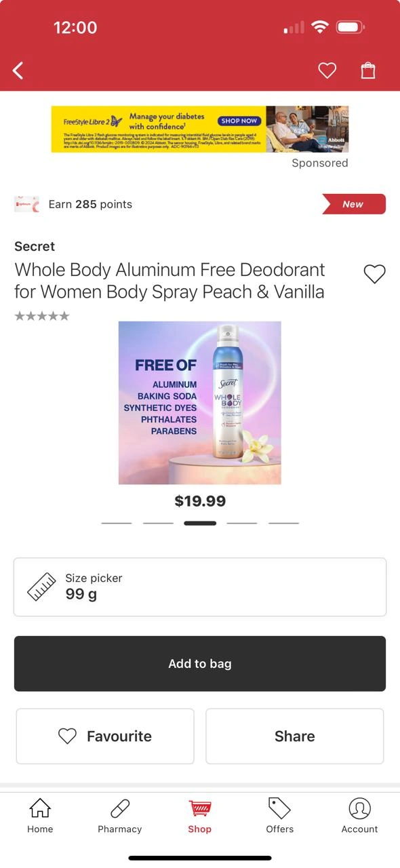
Task: Open the Size picker 99 g selector
Action: (x=200, y=587)
